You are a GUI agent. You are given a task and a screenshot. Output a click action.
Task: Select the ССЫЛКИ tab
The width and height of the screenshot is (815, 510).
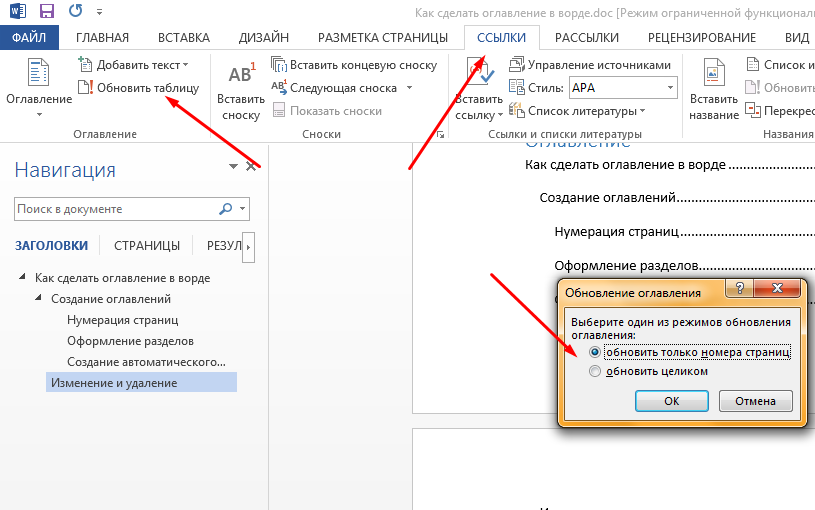click(x=502, y=37)
